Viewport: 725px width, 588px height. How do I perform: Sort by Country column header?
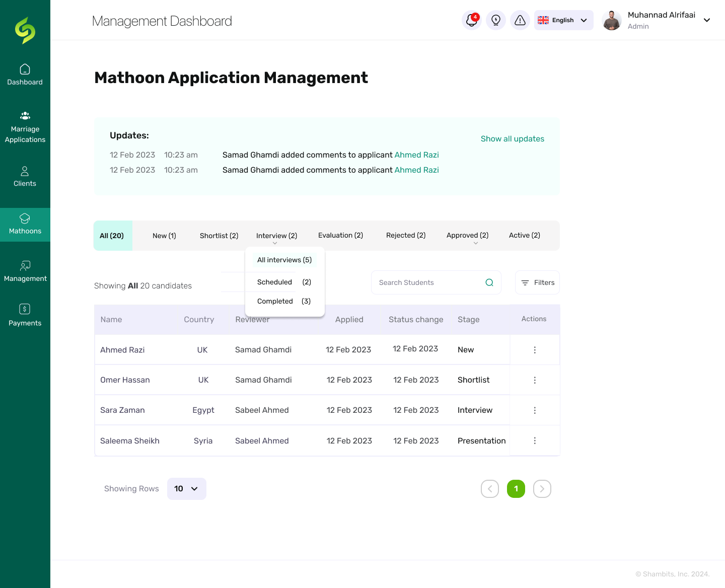[199, 320]
